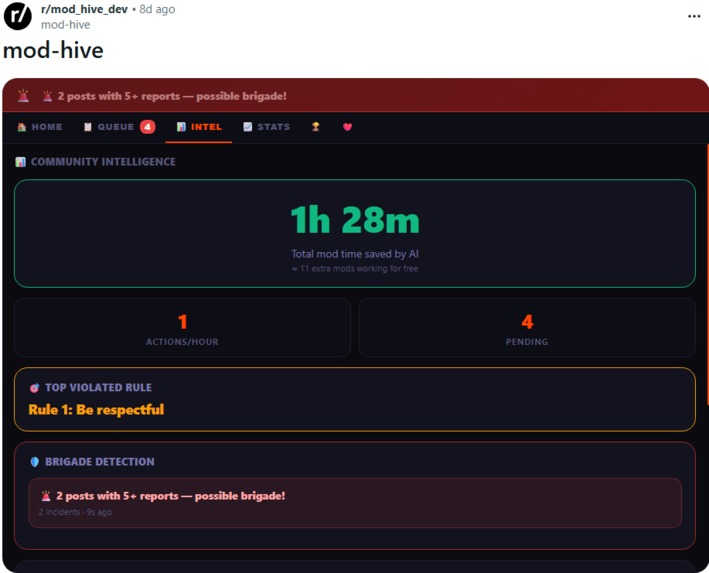Open the brigade incident alert card

(x=355, y=503)
